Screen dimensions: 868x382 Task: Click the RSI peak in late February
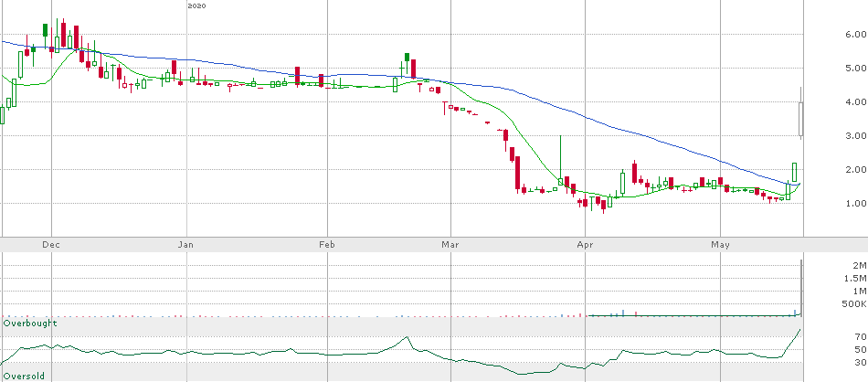pyautogui.click(x=407, y=336)
